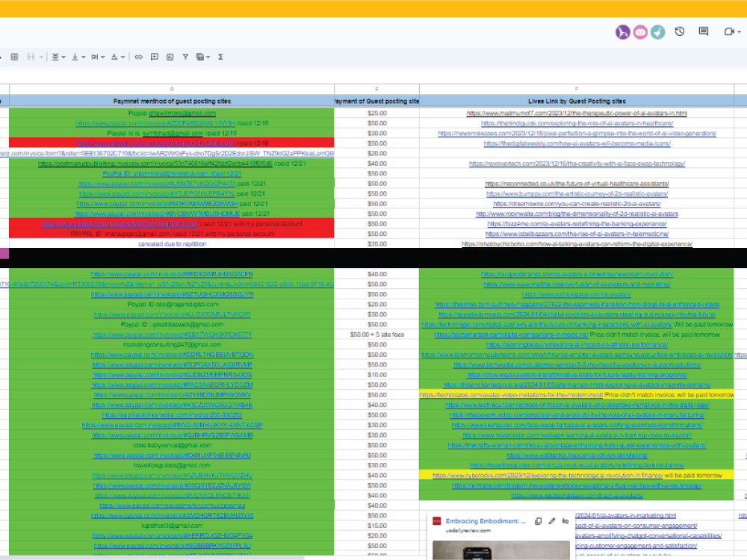
Task: Select the '$25.00' payment cell
Action: [376, 113]
